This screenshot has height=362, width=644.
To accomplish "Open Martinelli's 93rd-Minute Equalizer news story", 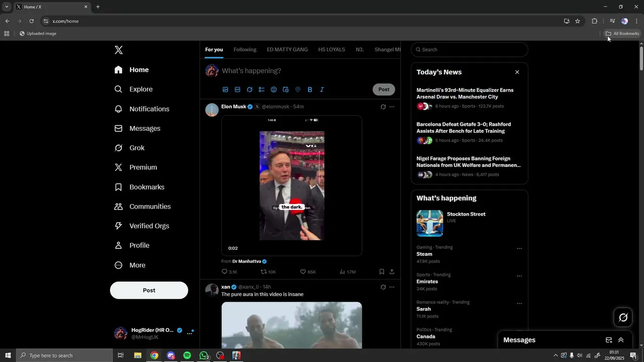I will [x=465, y=94].
